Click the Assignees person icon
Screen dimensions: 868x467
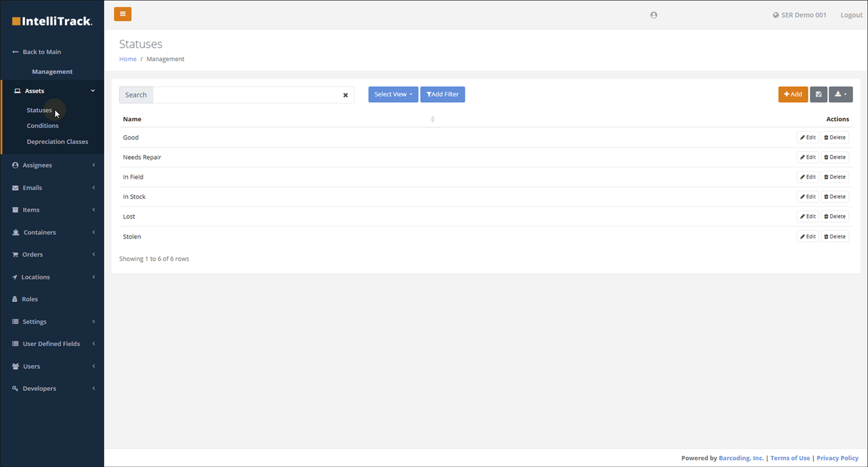(x=15, y=165)
